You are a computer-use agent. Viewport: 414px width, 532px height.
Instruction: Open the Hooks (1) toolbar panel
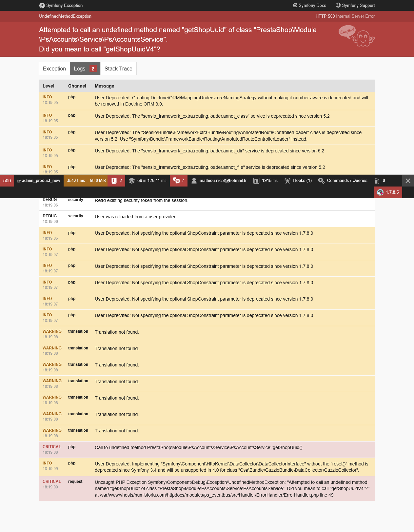point(298,181)
